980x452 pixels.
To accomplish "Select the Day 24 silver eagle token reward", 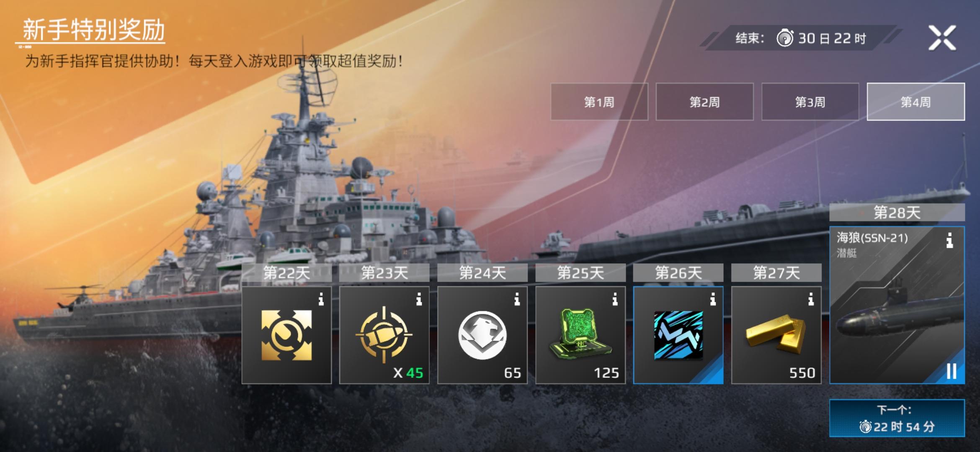I will [482, 335].
